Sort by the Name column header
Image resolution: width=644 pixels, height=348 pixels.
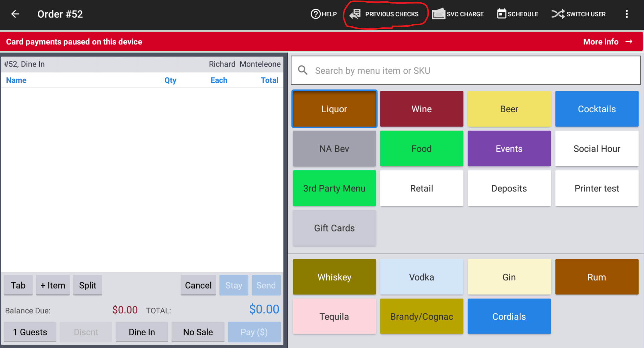point(16,80)
